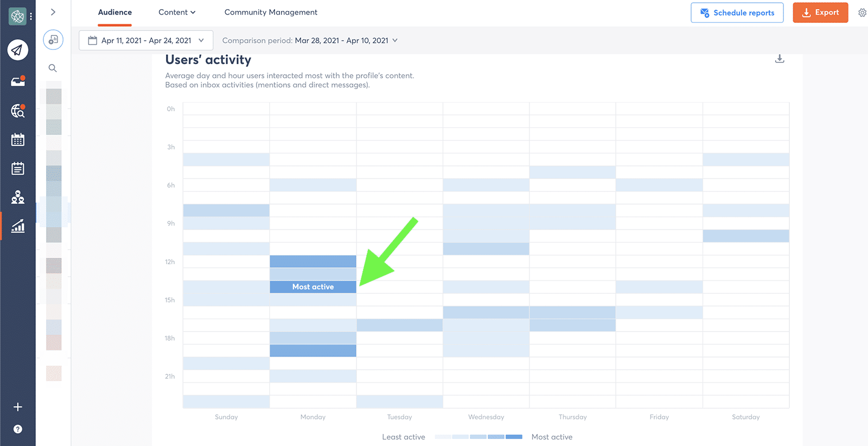
Task: Expand the profiles panel with chevron
Action: [53, 12]
